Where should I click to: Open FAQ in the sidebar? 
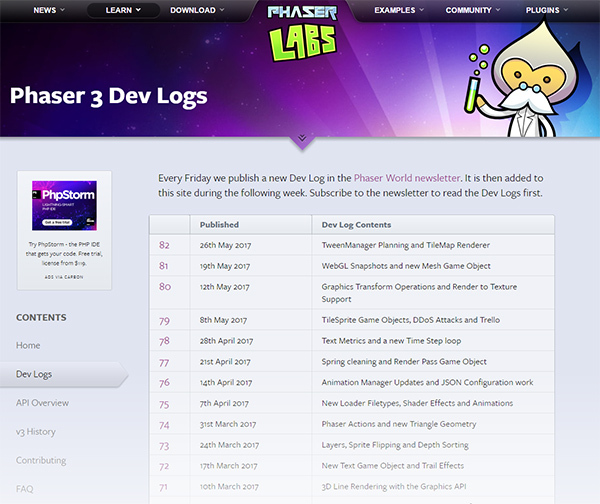24,489
